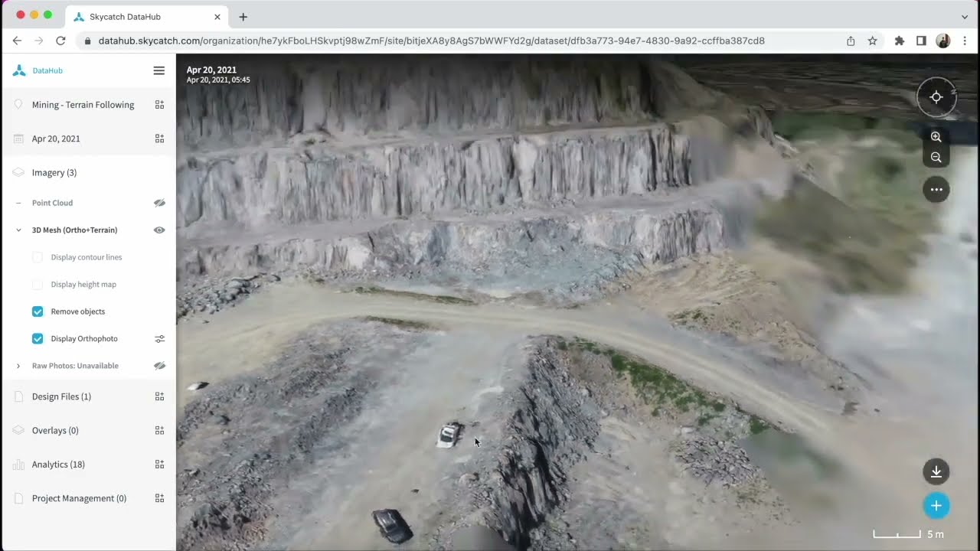Click the Design Files document icon

(18, 396)
